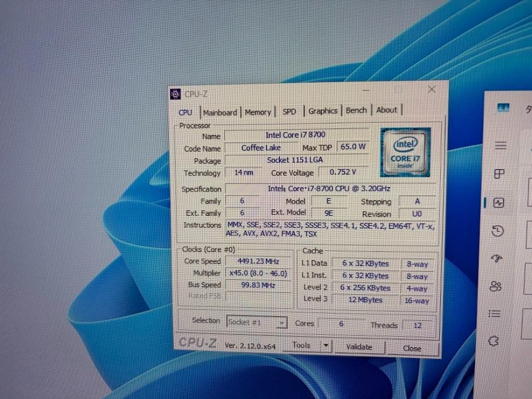Click the Max TDP value '65.0 W'

pos(353,146)
